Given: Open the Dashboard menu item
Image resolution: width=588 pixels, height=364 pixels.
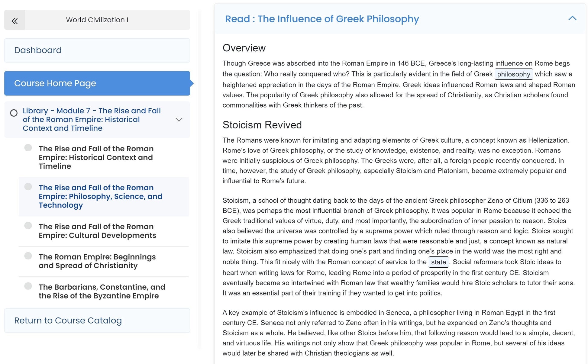Looking at the screenshot, I should point(97,50).
